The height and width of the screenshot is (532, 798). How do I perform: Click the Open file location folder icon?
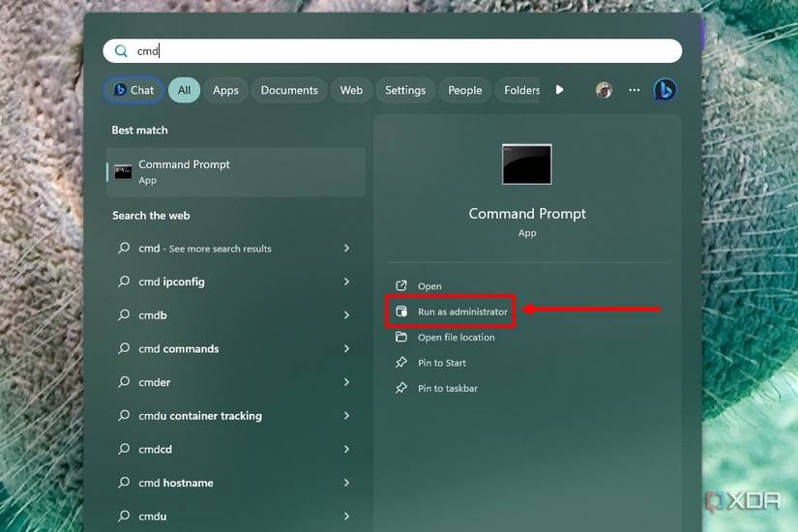(401, 338)
